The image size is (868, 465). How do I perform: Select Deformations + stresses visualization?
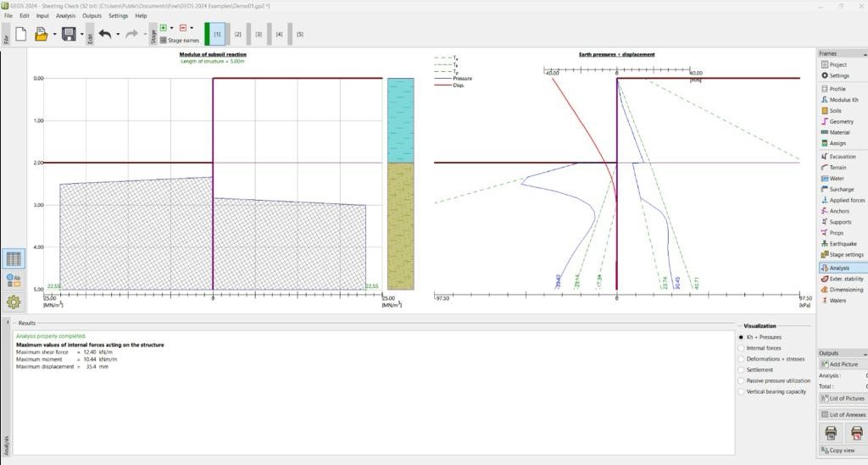pyautogui.click(x=743, y=359)
